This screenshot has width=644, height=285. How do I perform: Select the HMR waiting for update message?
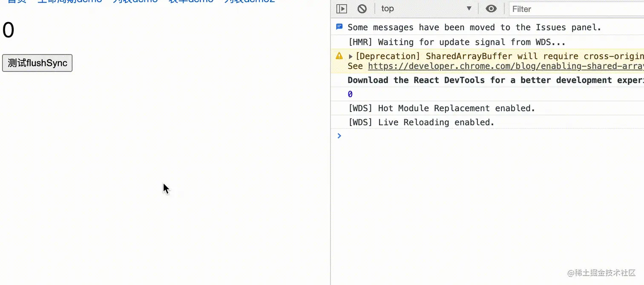point(457,42)
